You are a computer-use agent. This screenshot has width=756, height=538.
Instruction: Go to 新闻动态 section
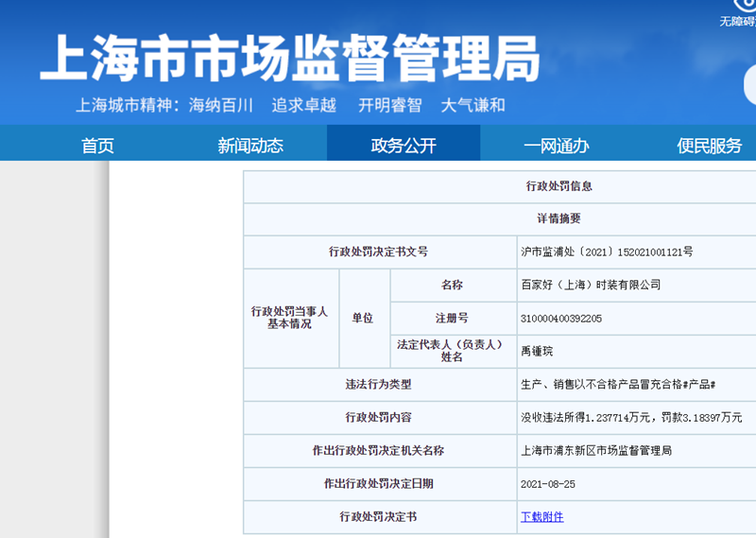[250, 146]
